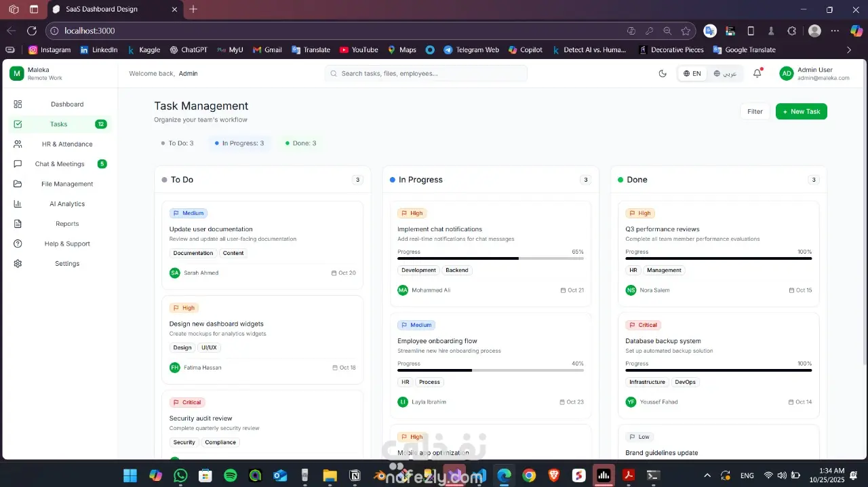Select the Done: 3 status chip
Viewport: 868px width, 487px height.
click(300, 143)
